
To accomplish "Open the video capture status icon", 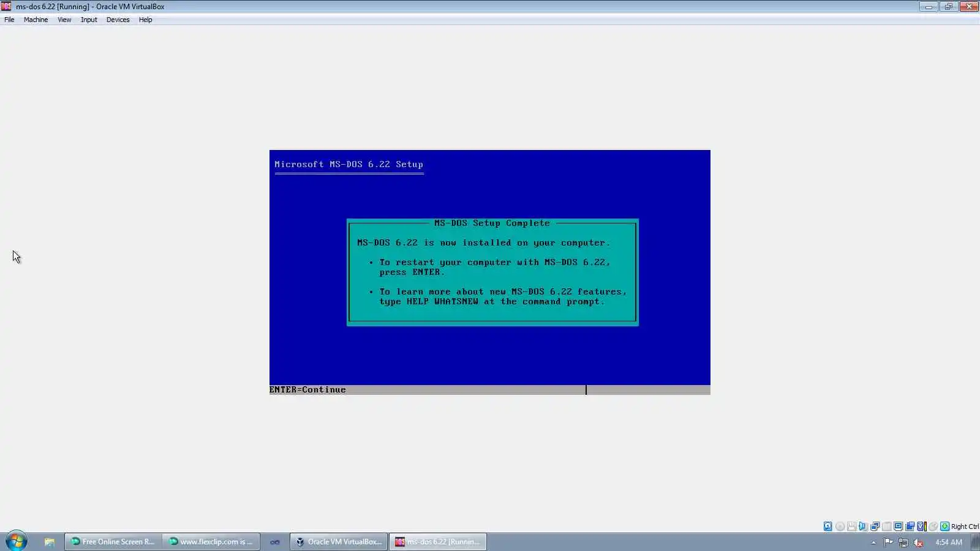I will (x=910, y=527).
